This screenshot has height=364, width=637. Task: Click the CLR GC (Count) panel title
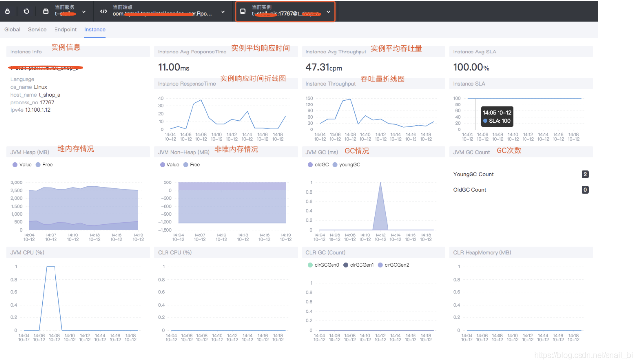click(325, 252)
